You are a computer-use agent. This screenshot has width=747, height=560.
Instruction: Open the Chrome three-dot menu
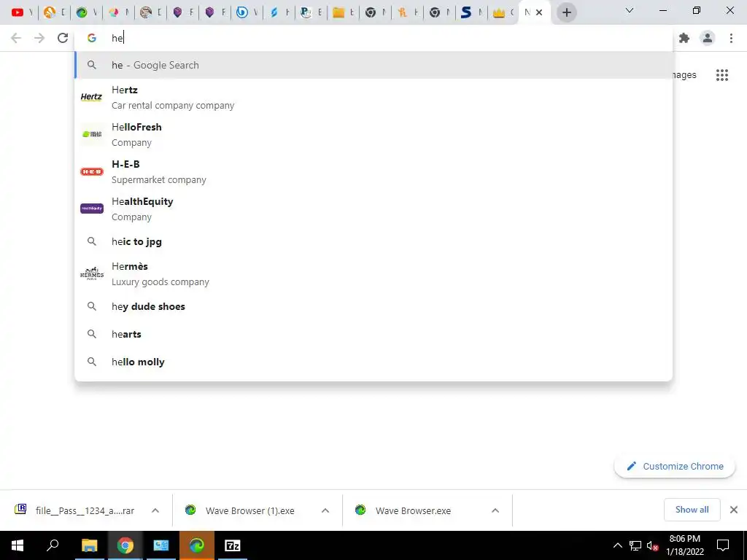point(731,38)
